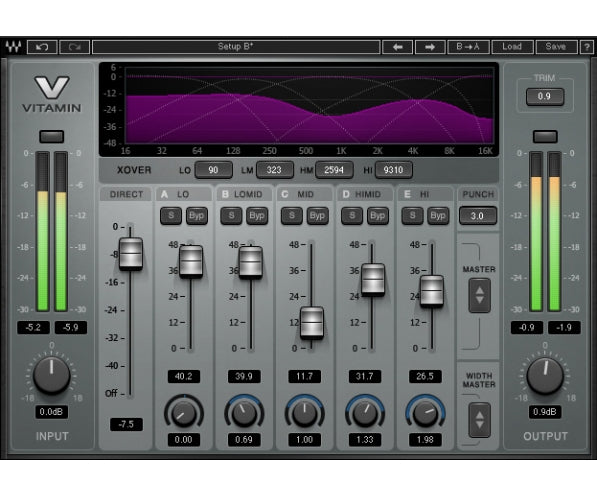Save the current preset

556,47
